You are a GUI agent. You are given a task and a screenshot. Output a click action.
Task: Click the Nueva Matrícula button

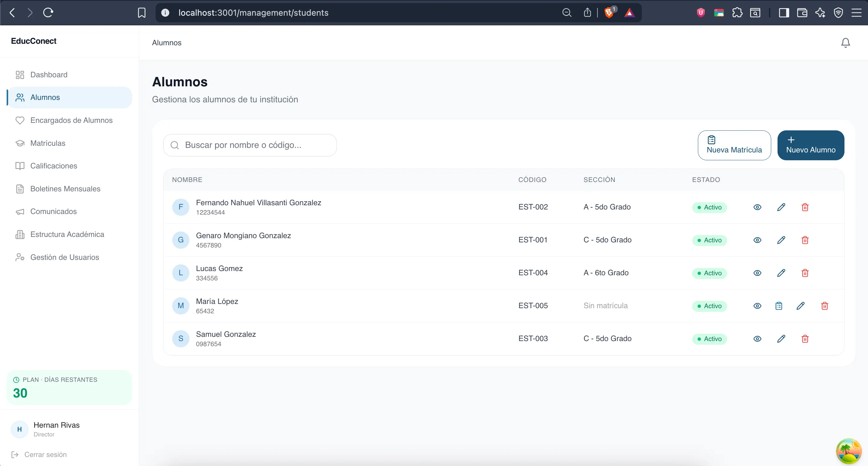[x=734, y=145]
